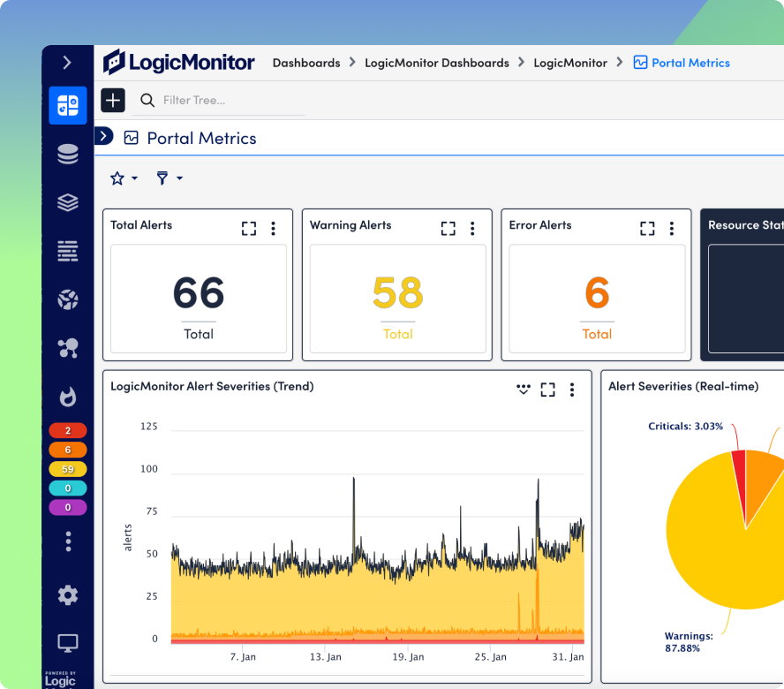Viewport: 784px width, 689px height.
Task: Open the Alerts flame icon in sidebar
Action: (68, 397)
